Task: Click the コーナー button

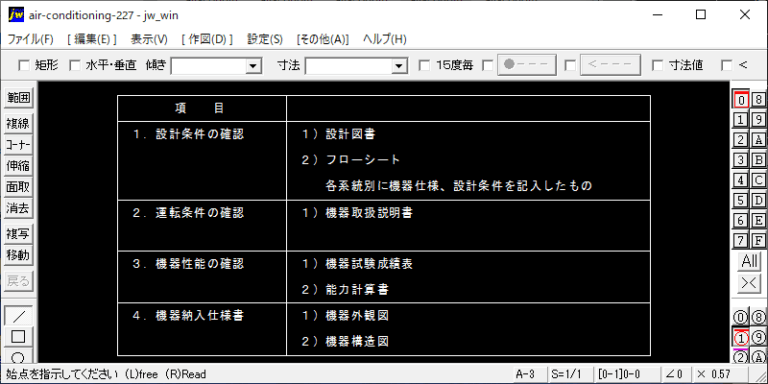Action: [18, 145]
